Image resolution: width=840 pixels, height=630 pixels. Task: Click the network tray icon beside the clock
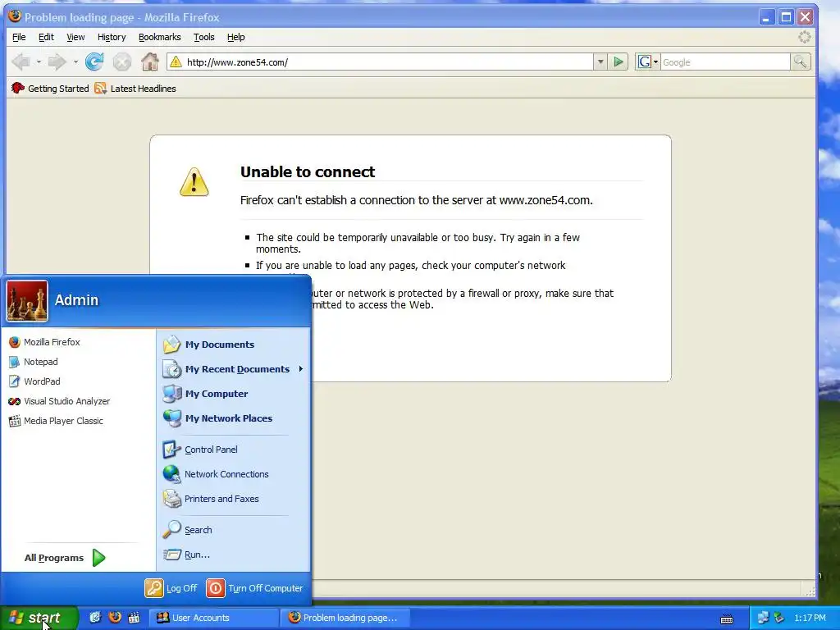(x=763, y=618)
